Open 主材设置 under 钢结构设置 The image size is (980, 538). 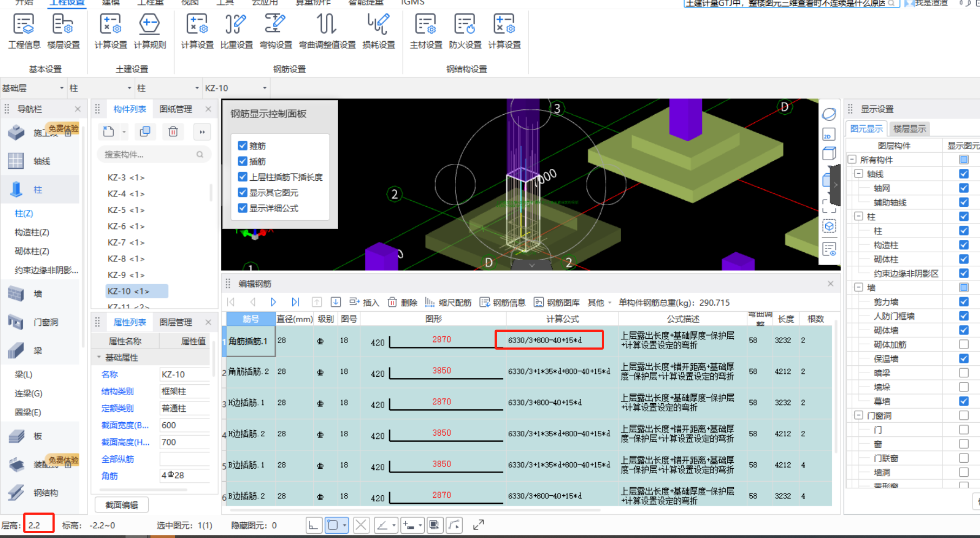tap(426, 31)
